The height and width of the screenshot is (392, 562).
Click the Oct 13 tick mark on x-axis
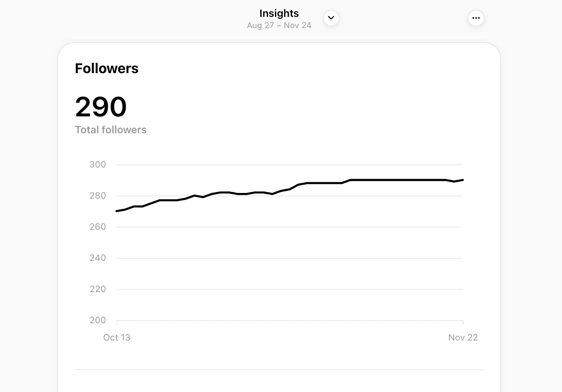[x=117, y=322]
